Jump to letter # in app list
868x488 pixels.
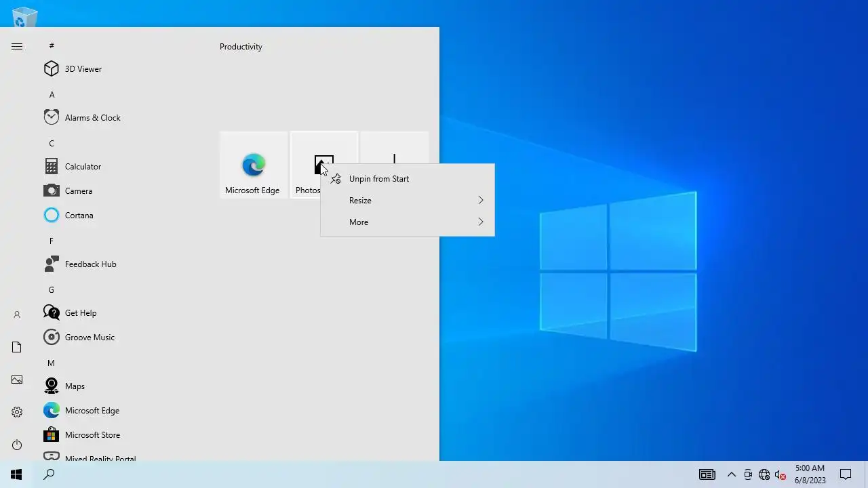[x=52, y=46]
